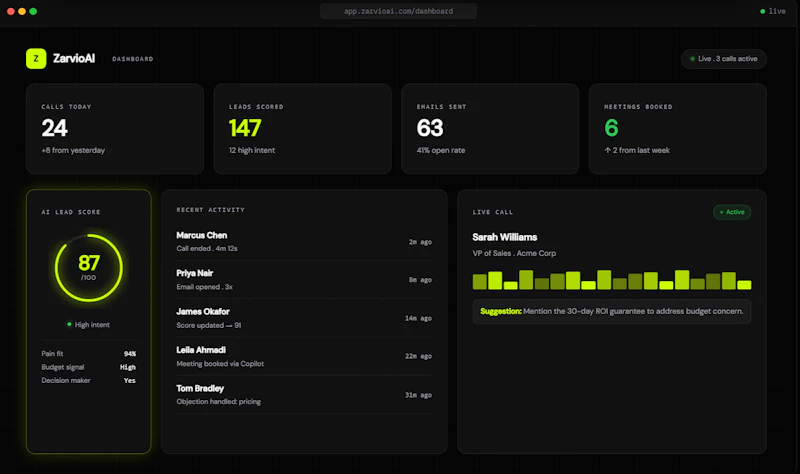Image resolution: width=800 pixels, height=474 pixels.
Task: Open the Marcus Chen activity row
Action: (x=304, y=242)
